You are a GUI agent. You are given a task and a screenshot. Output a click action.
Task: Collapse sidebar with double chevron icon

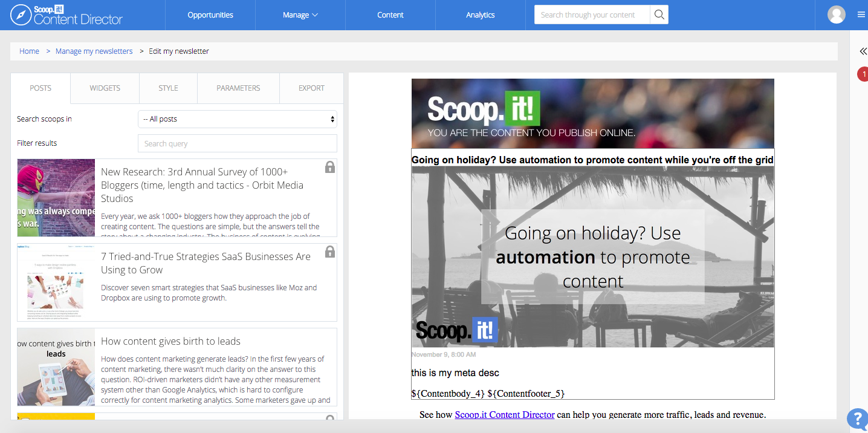tap(863, 51)
